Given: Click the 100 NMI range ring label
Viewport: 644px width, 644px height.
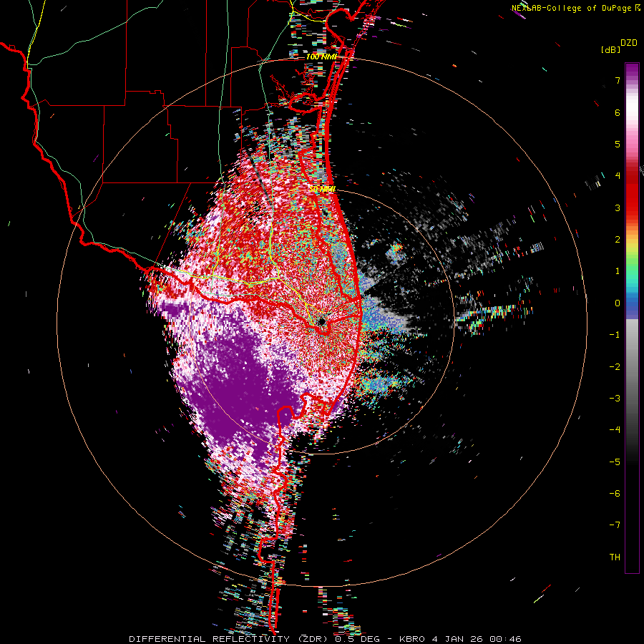Looking at the screenshot, I should (x=321, y=57).
